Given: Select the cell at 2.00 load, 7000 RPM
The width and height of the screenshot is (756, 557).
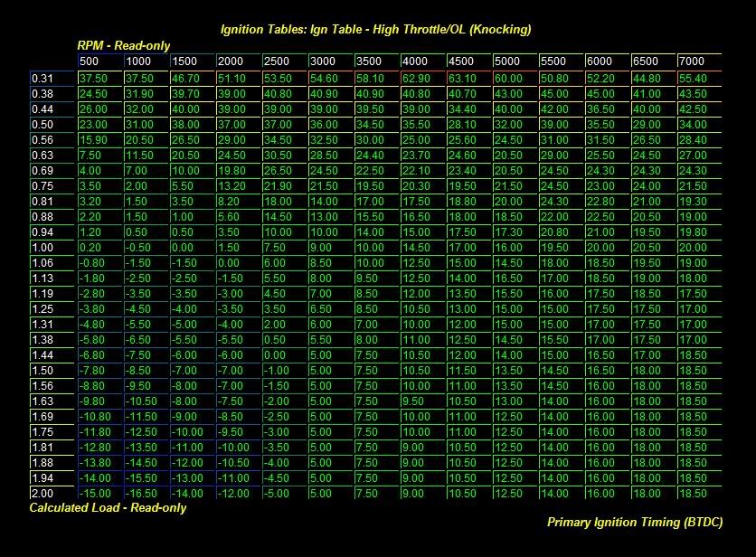Looking at the screenshot, I should [x=698, y=493].
